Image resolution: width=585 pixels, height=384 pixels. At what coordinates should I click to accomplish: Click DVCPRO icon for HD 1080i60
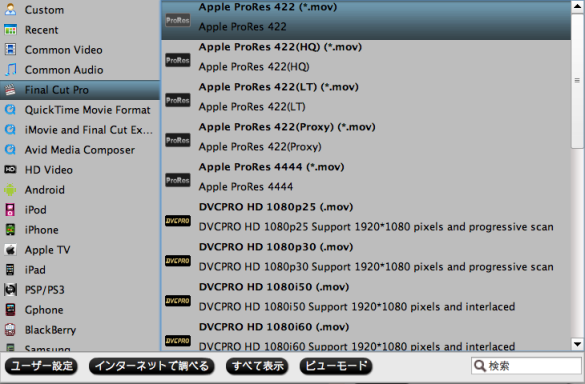click(178, 340)
